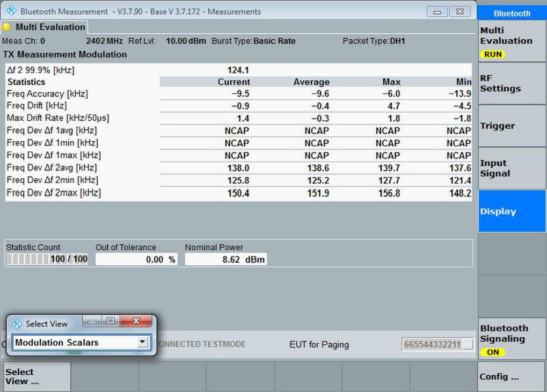Minimize the Select View dialog
Image resolution: width=547 pixels, height=392 pixels.
92,321
